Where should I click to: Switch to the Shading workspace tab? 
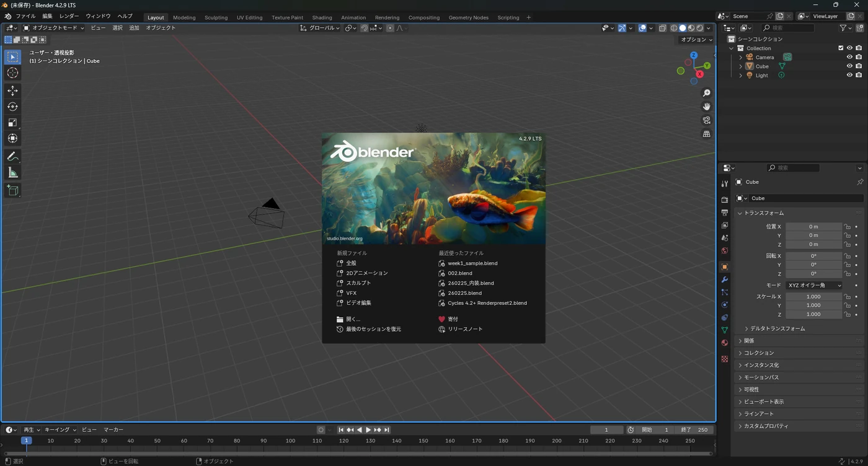322,17
